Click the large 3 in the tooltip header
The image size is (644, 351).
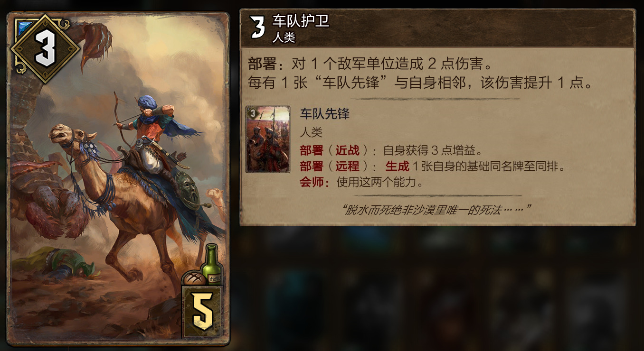[x=257, y=28]
